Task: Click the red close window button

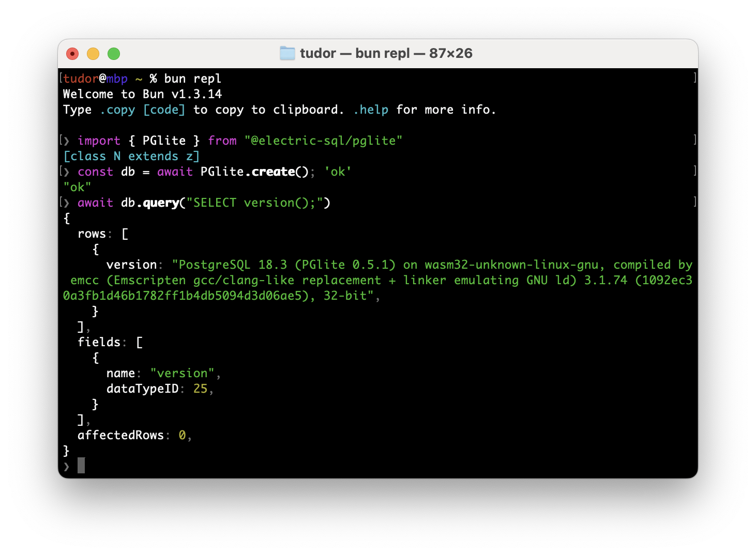Action: pos(72,54)
